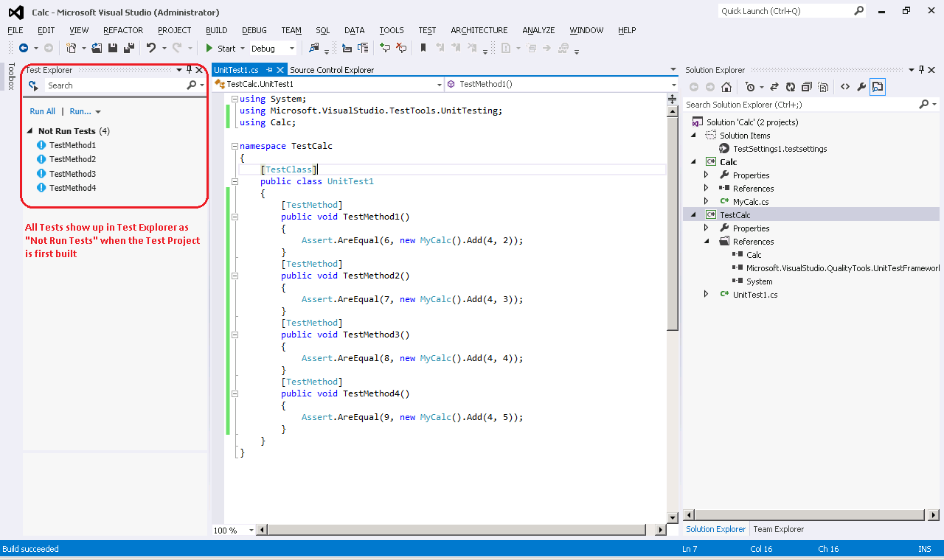Open the TEST menu
This screenshot has width=944, height=560.
point(427,30)
